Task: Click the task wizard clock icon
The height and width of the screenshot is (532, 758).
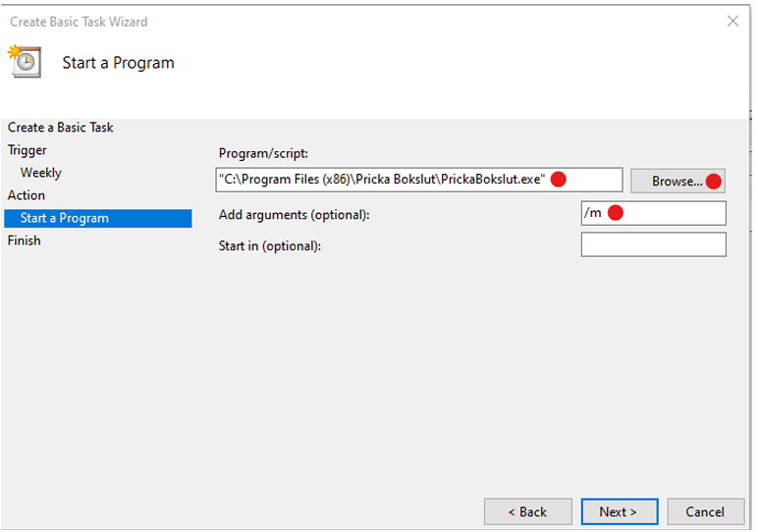Action: point(25,62)
